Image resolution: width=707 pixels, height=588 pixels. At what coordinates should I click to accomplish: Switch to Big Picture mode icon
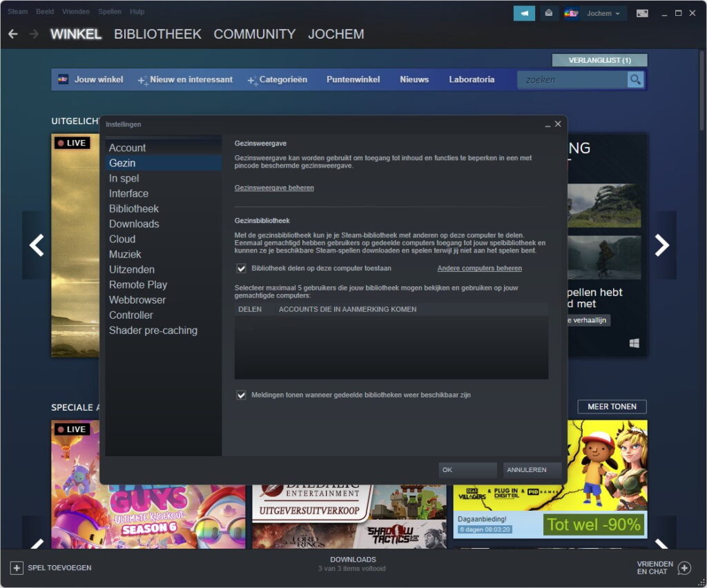pos(642,13)
